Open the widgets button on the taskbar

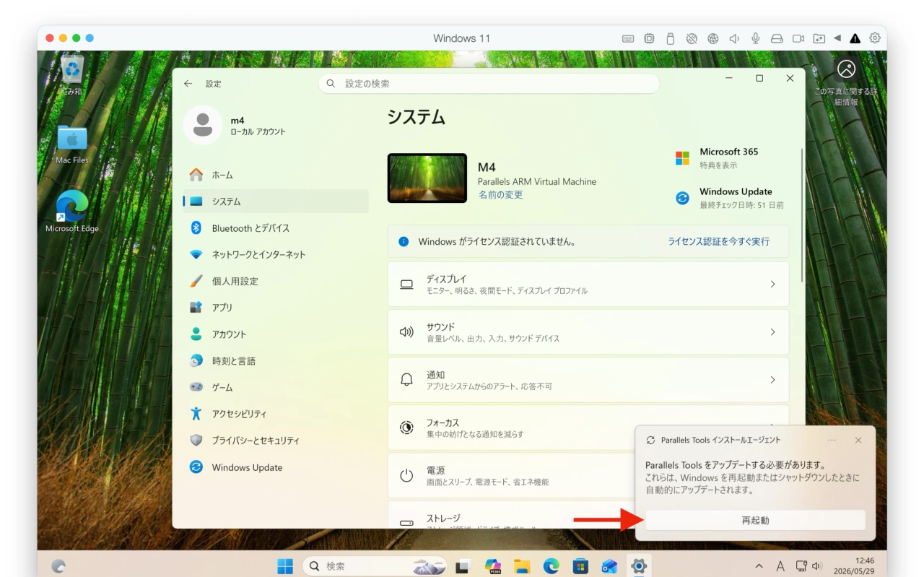tap(58, 566)
